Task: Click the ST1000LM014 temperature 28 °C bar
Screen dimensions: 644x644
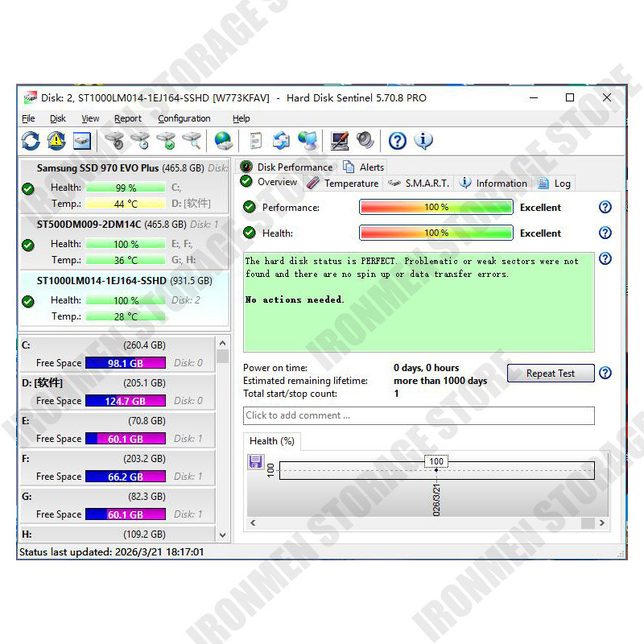Action: (126, 316)
